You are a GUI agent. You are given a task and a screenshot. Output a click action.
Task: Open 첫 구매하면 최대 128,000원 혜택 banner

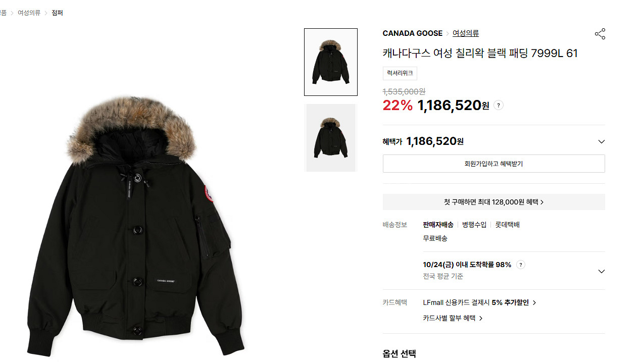coord(493,202)
